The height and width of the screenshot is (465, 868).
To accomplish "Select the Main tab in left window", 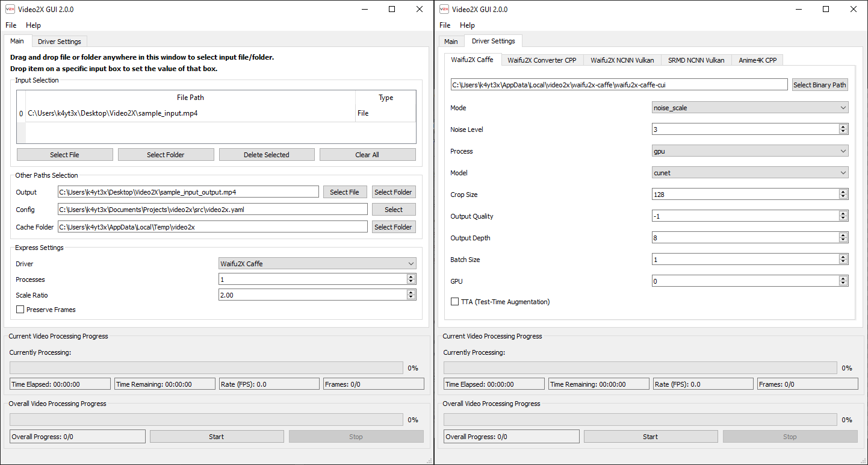I will pyautogui.click(x=17, y=41).
